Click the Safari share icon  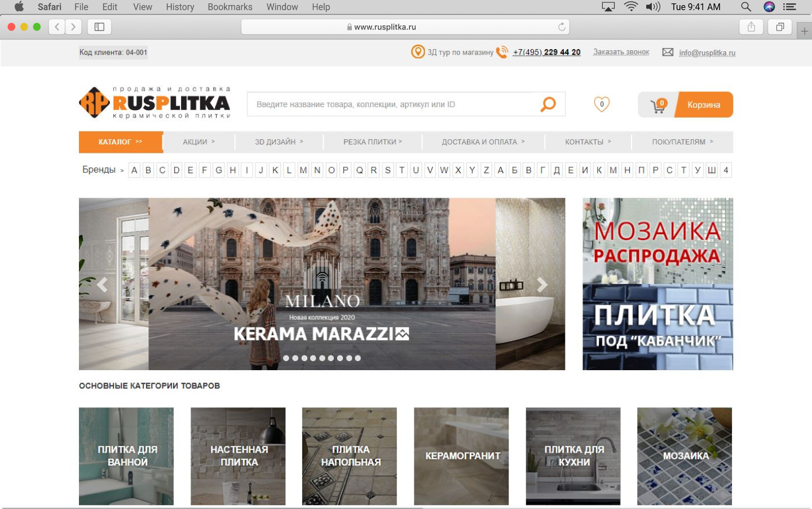click(751, 27)
